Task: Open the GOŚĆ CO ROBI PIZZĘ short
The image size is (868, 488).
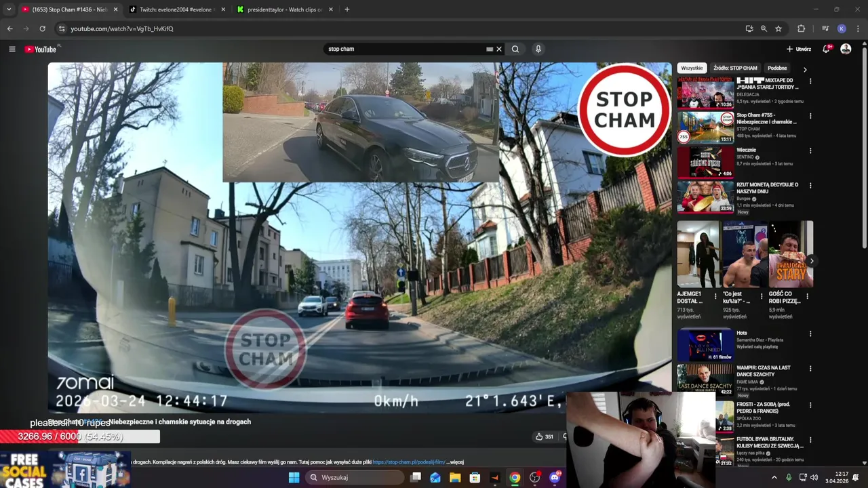Action: [x=791, y=254]
